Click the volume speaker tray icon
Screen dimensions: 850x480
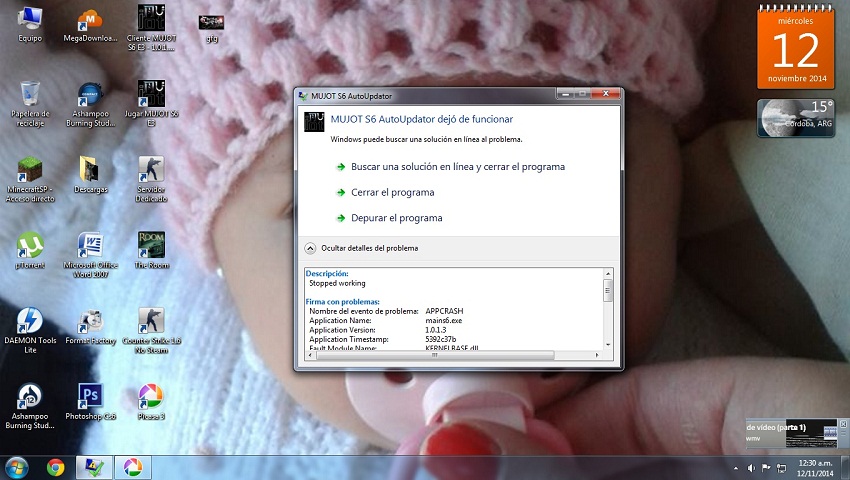[x=752, y=467]
